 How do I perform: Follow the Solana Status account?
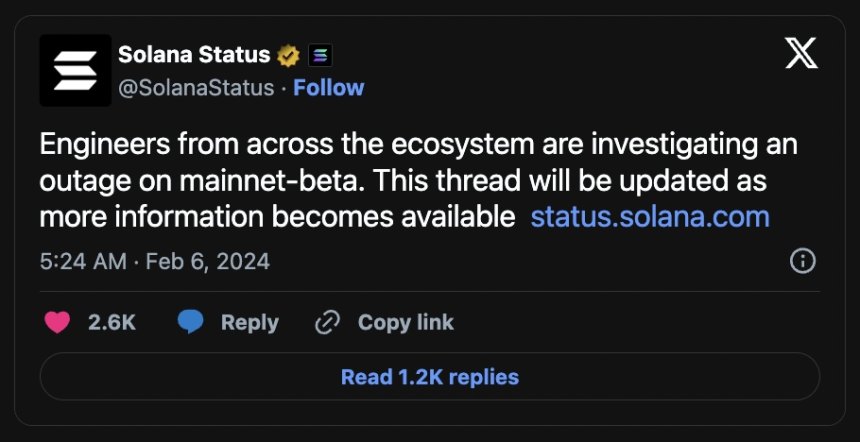328,88
